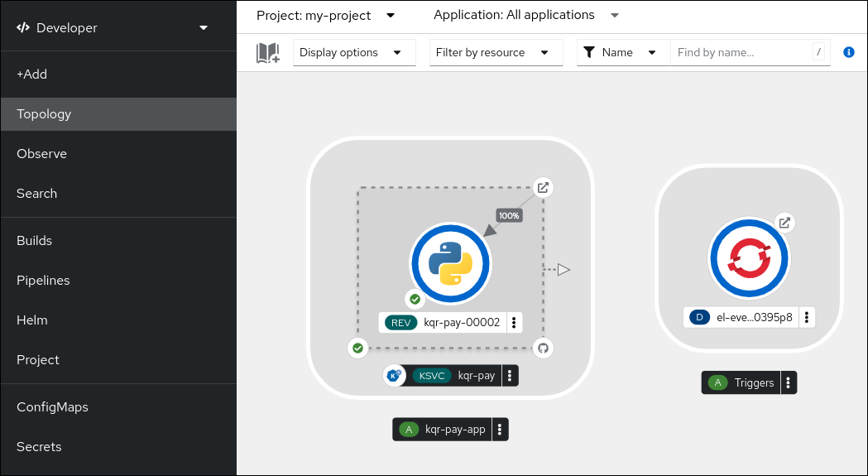Open kebab menu for kqr-pay KSVC
The height and width of the screenshot is (476, 868).
point(510,376)
